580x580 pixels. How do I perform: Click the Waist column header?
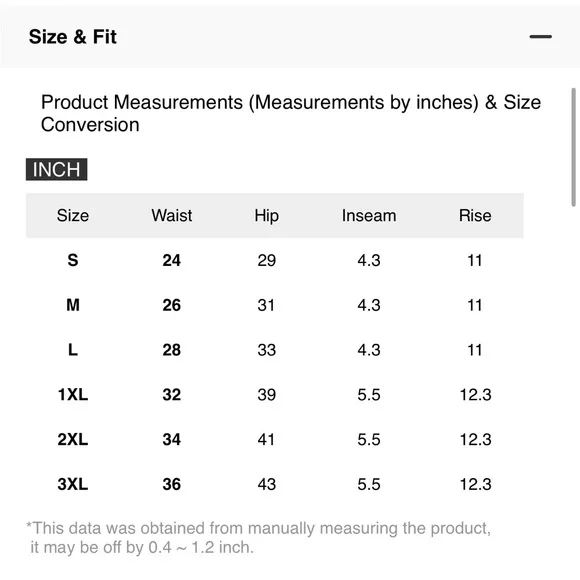(x=172, y=216)
